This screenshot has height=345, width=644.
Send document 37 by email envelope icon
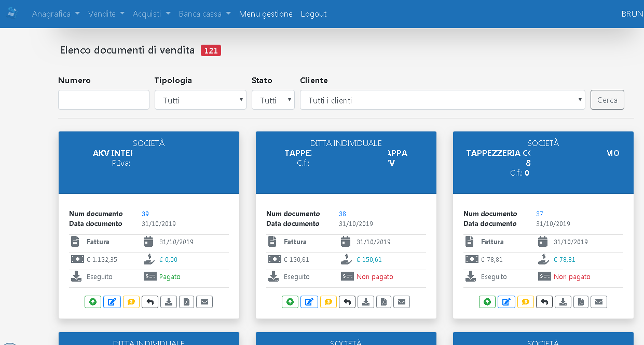pos(599,302)
